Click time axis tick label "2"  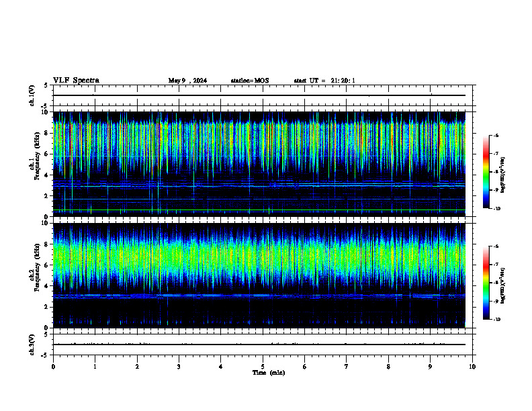coord(137,367)
